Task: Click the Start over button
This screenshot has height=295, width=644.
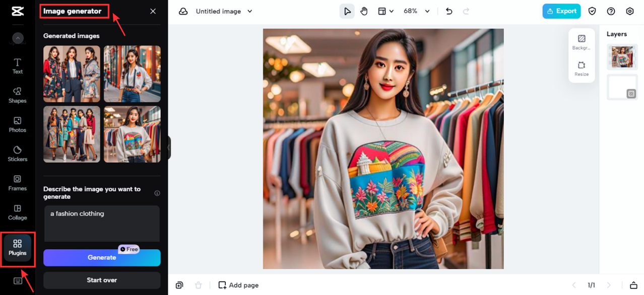Action: click(x=102, y=280)
